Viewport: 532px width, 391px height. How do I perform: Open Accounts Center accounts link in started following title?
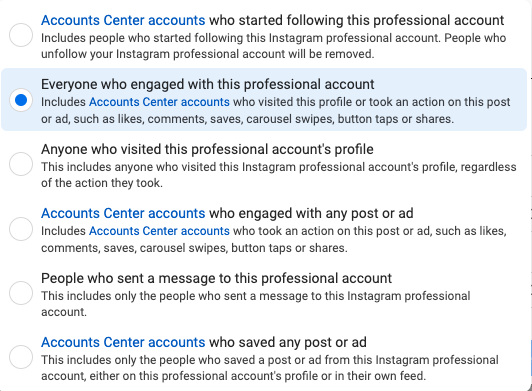tap(123, 20)
